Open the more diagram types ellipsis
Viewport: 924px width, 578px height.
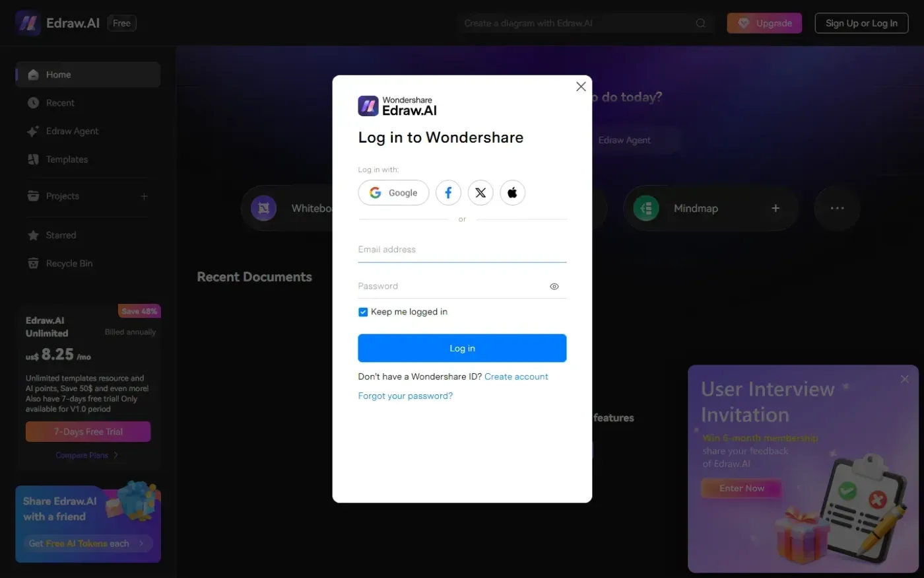837,208
